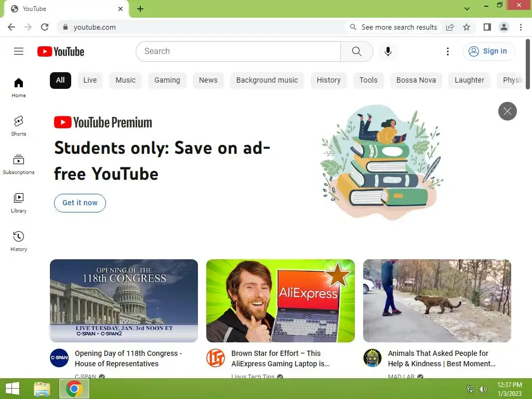Viewport: 532px width, 399px height.
Task: Bookmark this tab with the star icon
Action: click(x=467, y=27)
